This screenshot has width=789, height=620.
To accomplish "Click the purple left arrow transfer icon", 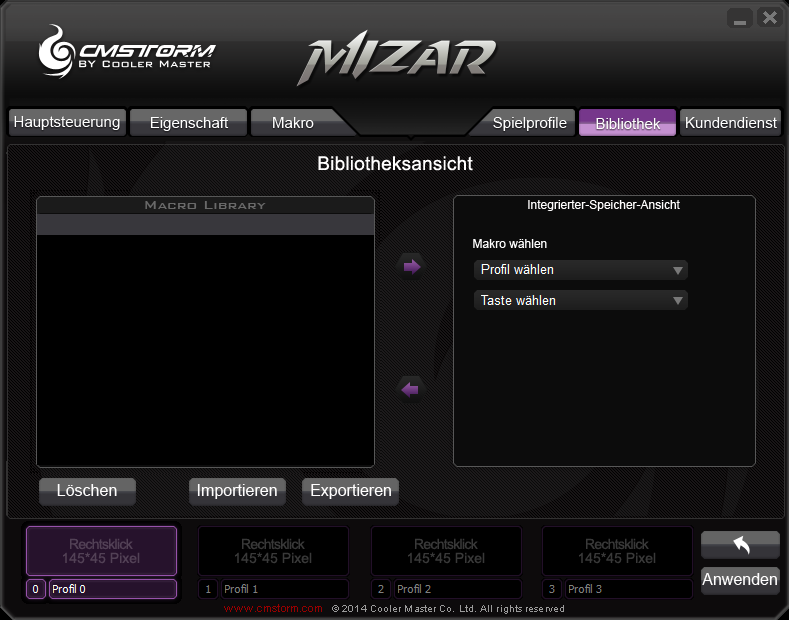I will pyautogui.click(x=411, y=389).
